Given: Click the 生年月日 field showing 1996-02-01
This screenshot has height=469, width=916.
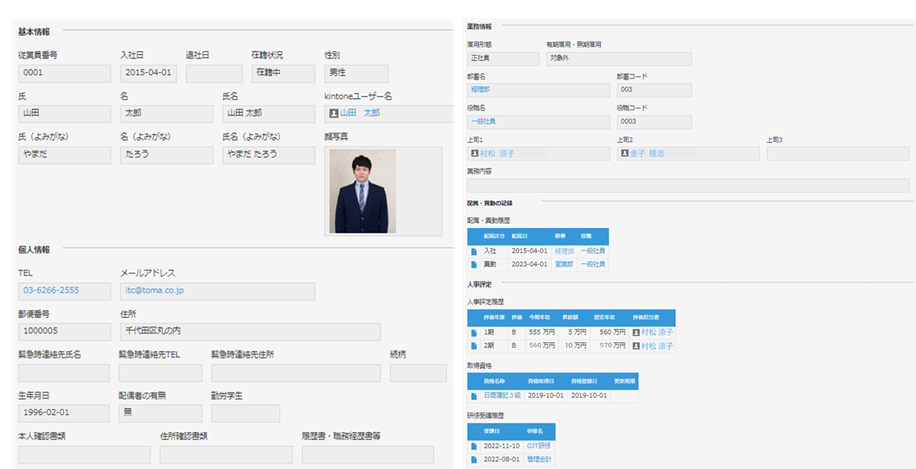Looking at the screenshot, I should click(64, 414).
